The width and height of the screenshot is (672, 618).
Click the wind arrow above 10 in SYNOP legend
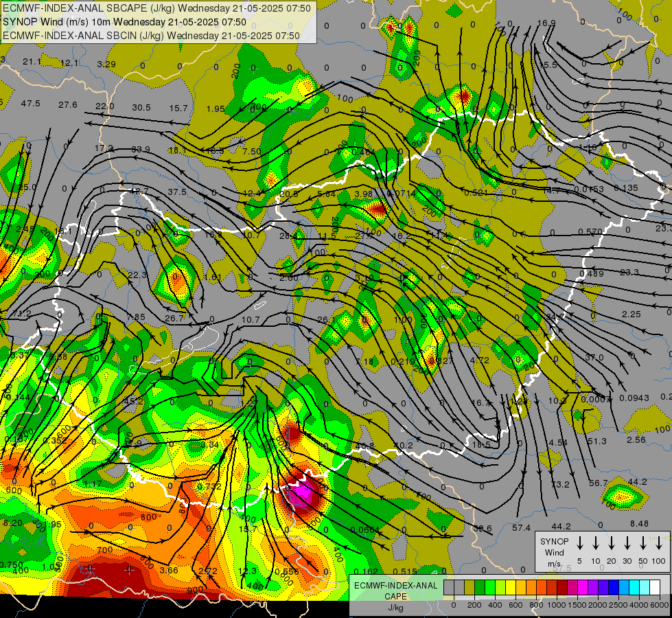595,543
